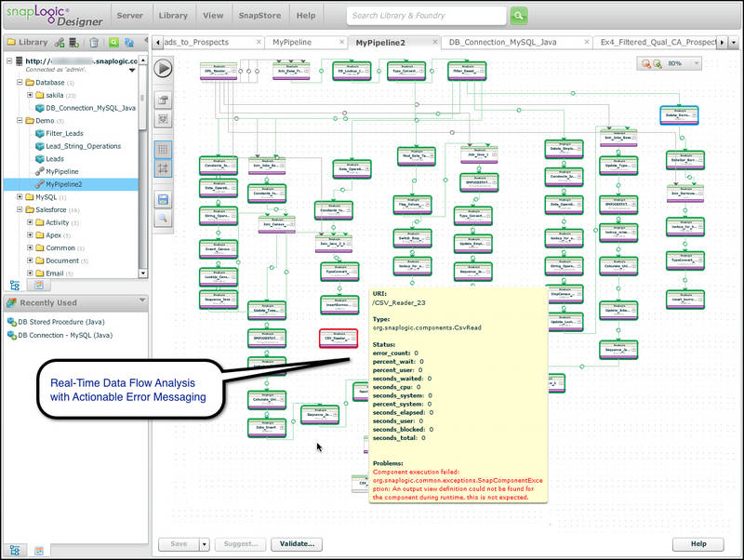Toggle the snap-to-grid button
This screenshot has width=744, height=560.
coord(163,168)
